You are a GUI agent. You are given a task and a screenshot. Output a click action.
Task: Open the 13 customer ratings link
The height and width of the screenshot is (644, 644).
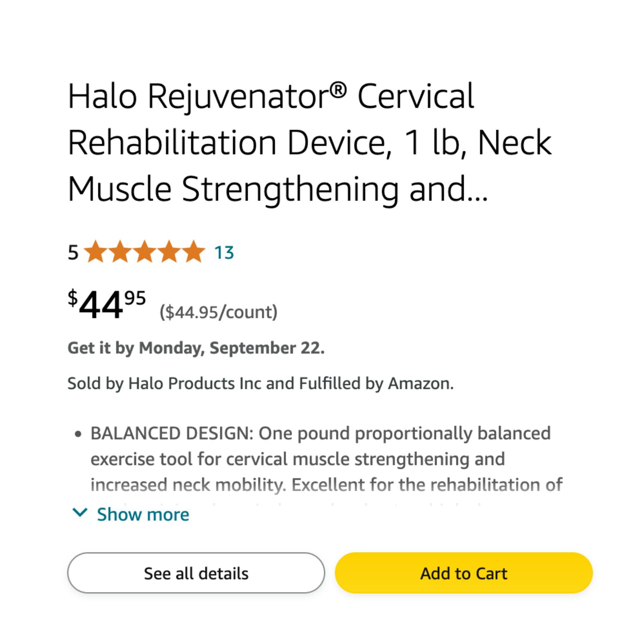coord(224,252)
